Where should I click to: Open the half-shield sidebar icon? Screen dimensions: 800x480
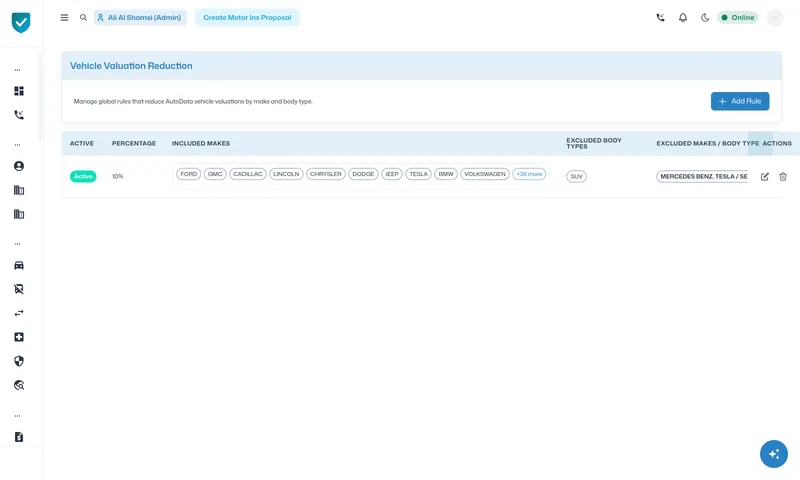pyautogui.click(x=19, y=361)
